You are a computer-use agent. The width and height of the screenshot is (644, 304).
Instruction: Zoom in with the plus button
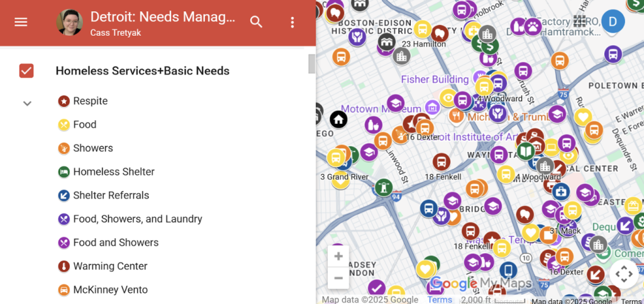point(338,256)
